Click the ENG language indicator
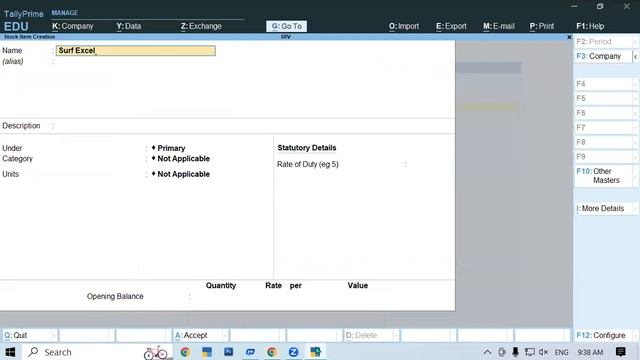Viewport: 640px width, 360px height. (562, 352)
